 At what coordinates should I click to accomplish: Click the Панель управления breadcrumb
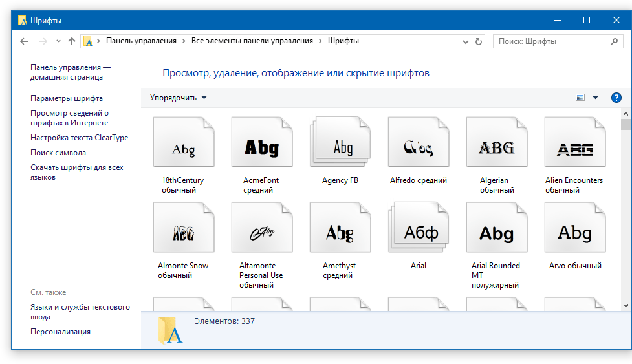pyautogui.click(x=141, y=41)
